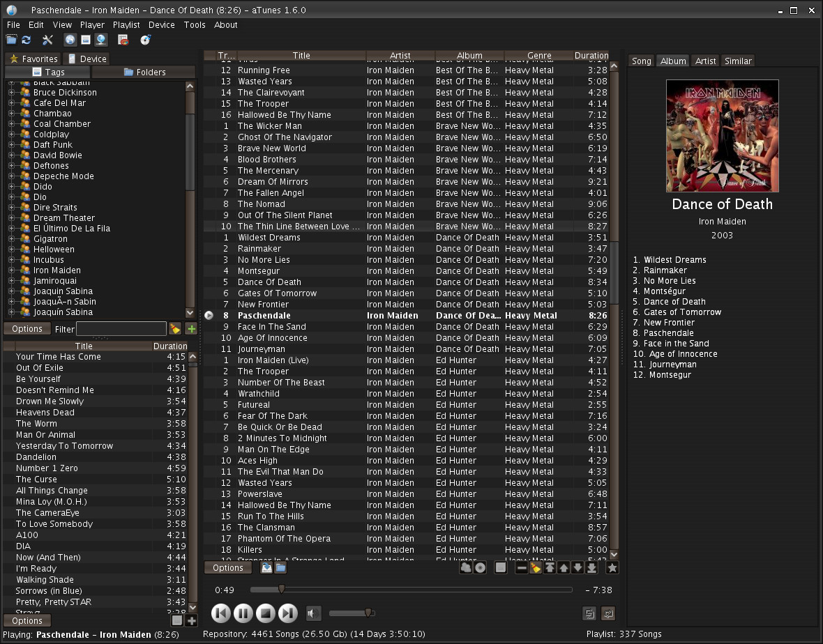Screen dimensions: 823x644
Task: Clear the playlist with the broom icon
Action: click(536, 567)
